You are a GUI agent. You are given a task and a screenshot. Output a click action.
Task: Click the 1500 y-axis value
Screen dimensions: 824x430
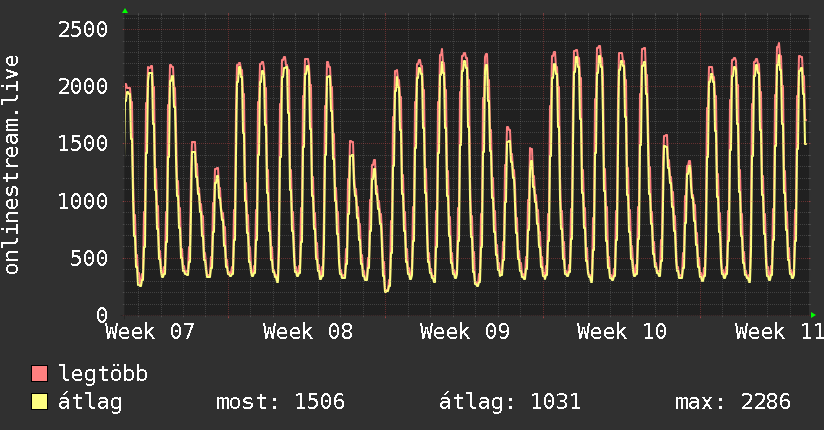81,143
